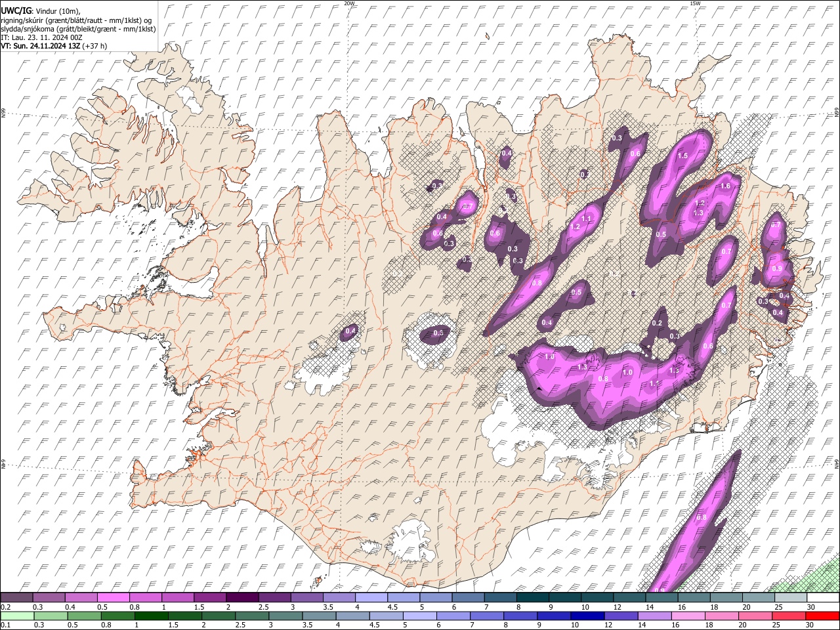Click the 'UWC/IG: Vindur (10m)' title text
840x630 pixels.
(41, 11)
